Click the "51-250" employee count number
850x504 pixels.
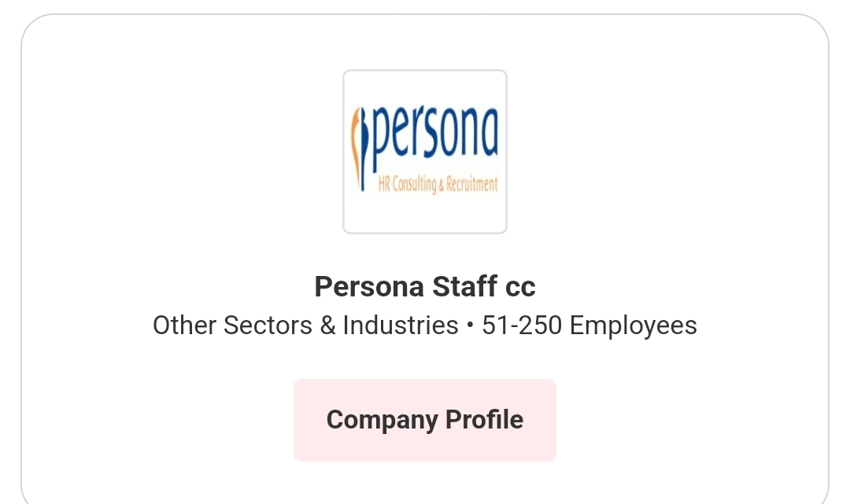tap(522, 326)
